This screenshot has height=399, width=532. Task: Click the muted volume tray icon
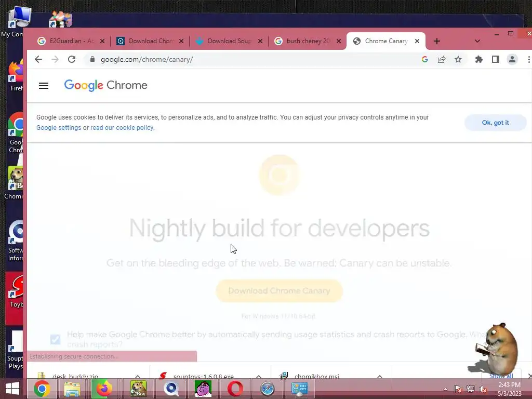tap(483, 389)
